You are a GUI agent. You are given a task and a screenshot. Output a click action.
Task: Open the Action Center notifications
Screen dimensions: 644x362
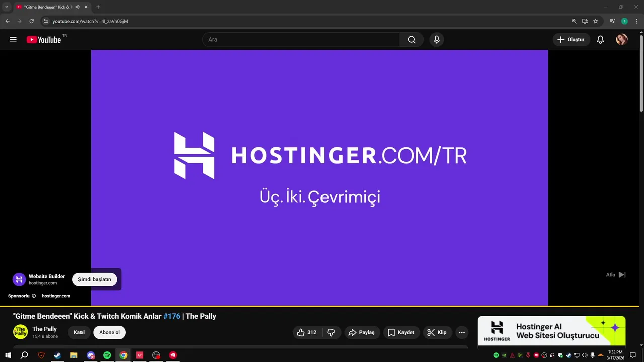633,355
